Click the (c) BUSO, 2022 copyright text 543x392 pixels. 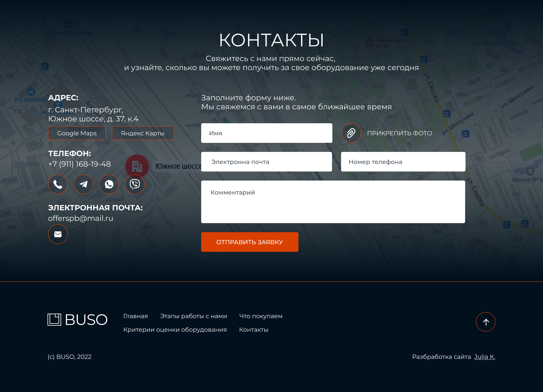click(x=69, y=357)
